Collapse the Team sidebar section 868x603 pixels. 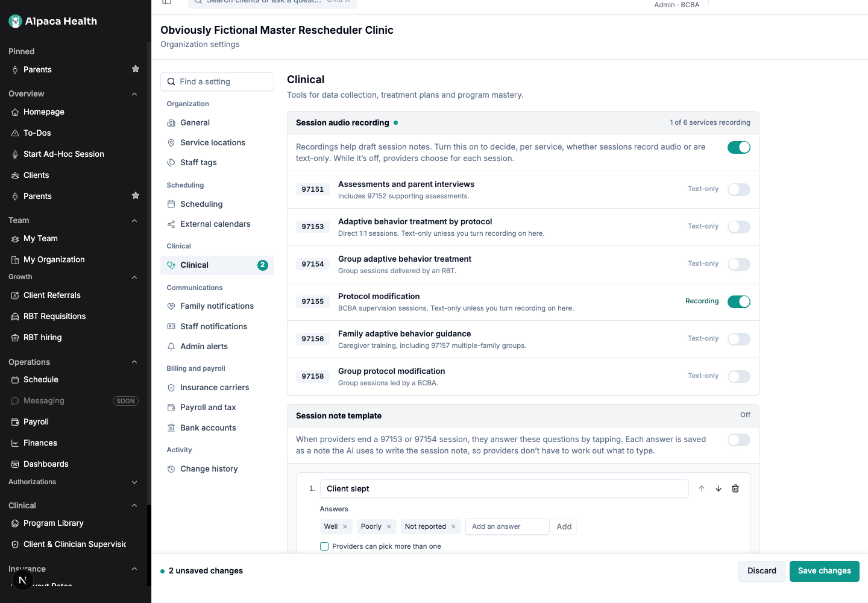pos(134,221)
